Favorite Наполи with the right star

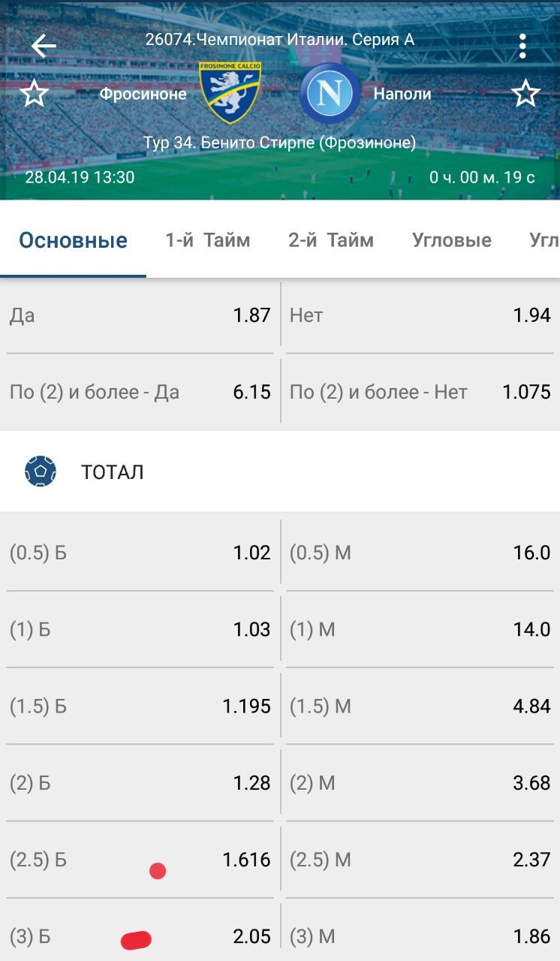525,94
